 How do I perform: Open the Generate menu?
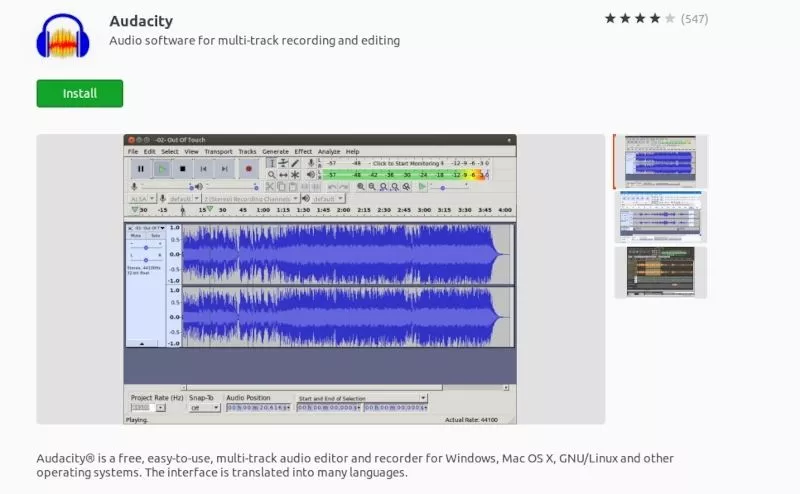coord(276,152)
